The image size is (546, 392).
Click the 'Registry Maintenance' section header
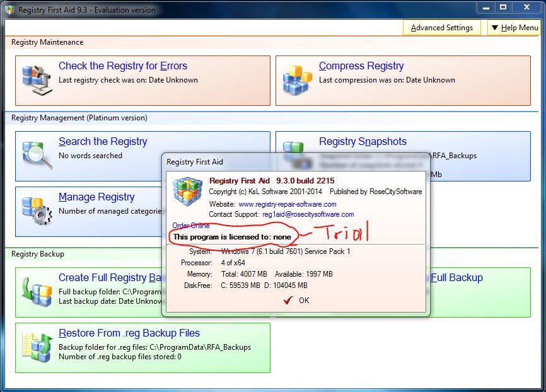click(47, 42)
